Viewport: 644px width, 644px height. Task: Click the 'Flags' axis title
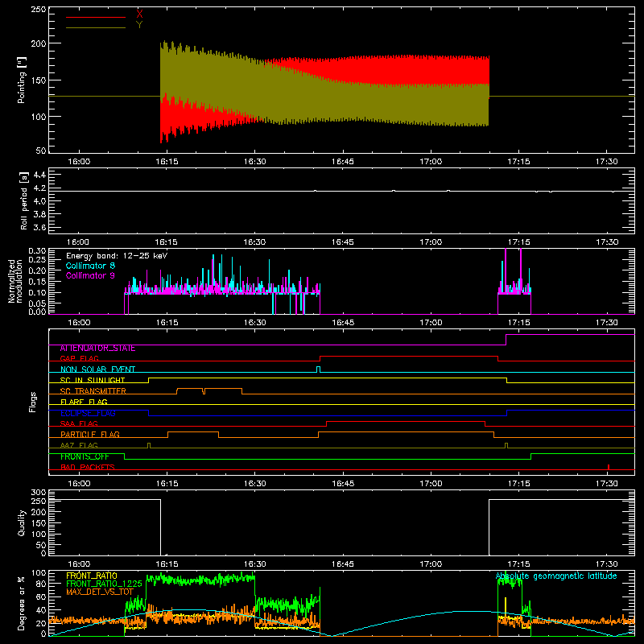click(32, 402)
